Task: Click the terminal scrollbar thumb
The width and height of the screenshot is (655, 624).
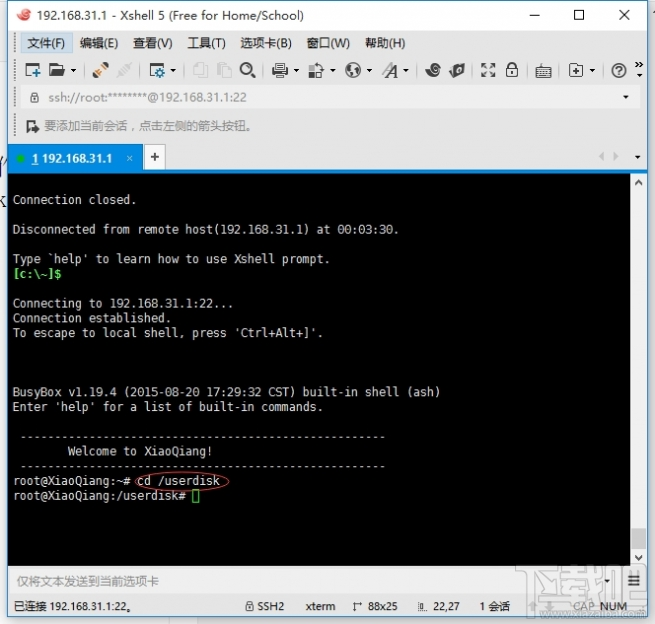Action: 638,539
